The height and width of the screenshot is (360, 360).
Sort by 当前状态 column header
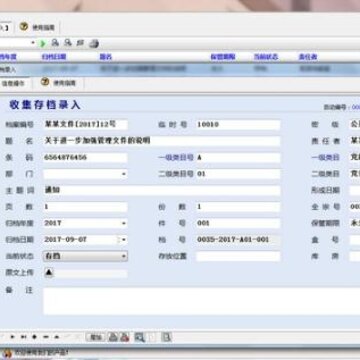[266, 57]
